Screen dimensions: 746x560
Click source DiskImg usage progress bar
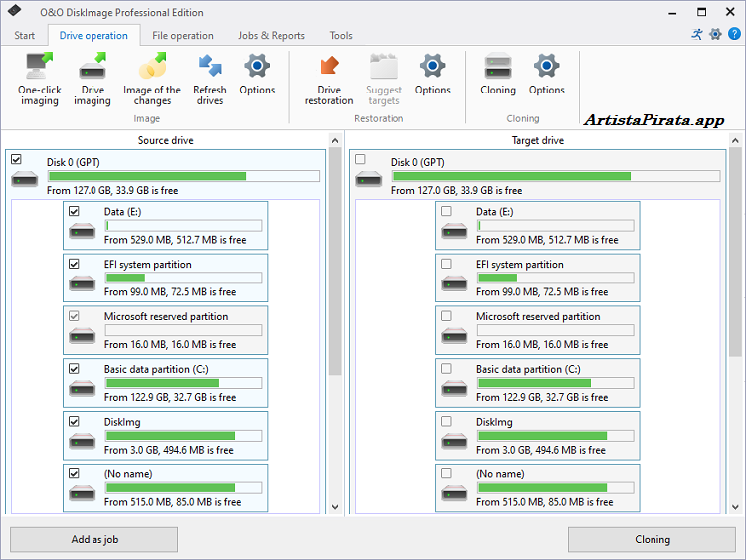(183, 436)
